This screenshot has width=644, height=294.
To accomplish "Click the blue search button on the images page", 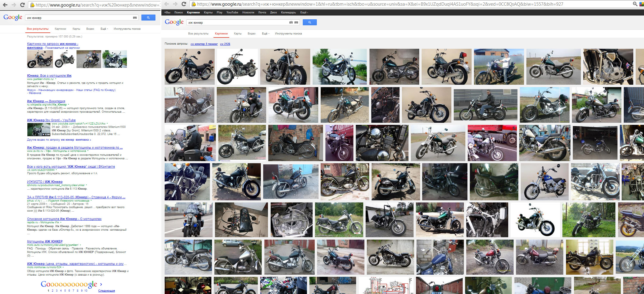I will coord(310,22).
